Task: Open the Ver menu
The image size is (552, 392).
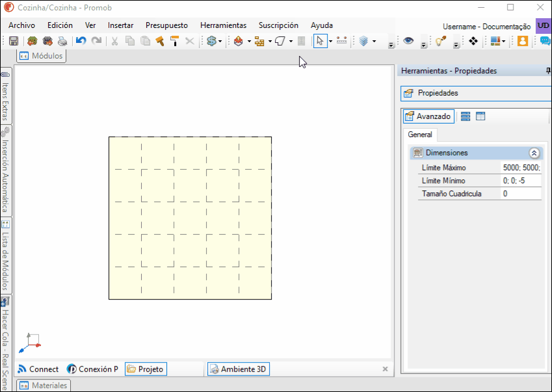Action: click(90, 25)
